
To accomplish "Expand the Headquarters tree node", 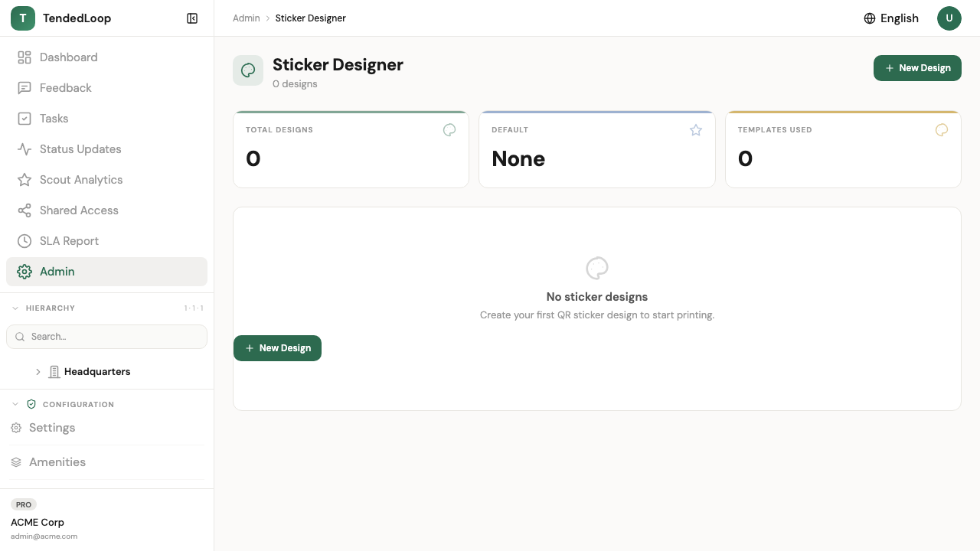I will tap(38, 372).
